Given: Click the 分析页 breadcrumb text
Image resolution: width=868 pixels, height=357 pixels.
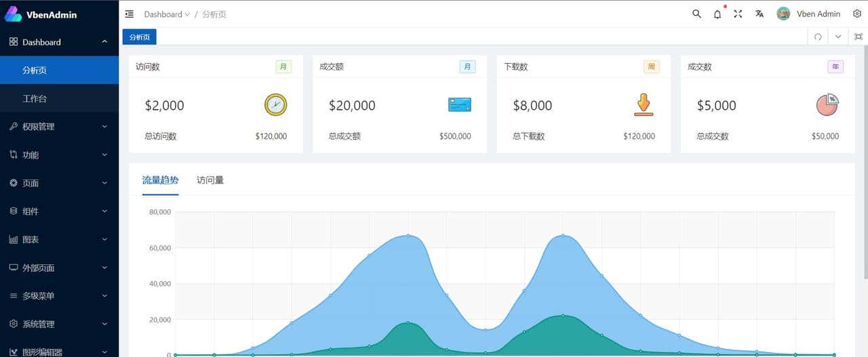Looking at the screenshot, I should tap(214, 14).
